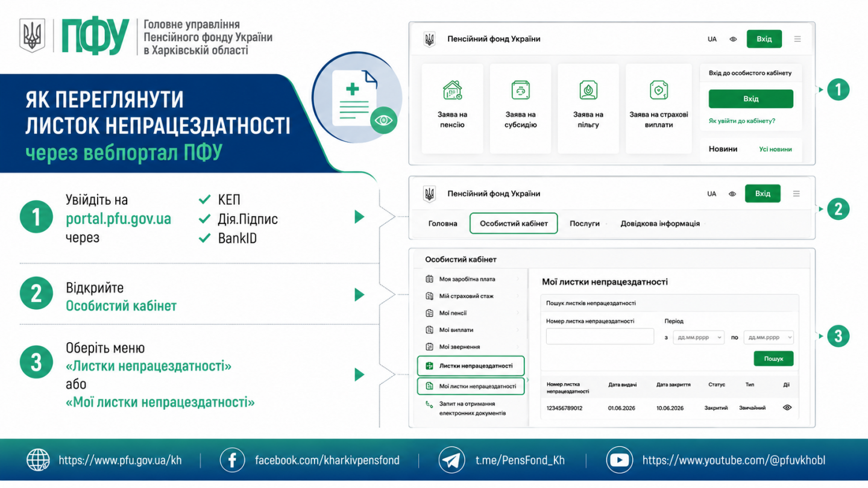View sick leave 123456789012 via eye icon
The image size is (868, 488).
point(787,408)
